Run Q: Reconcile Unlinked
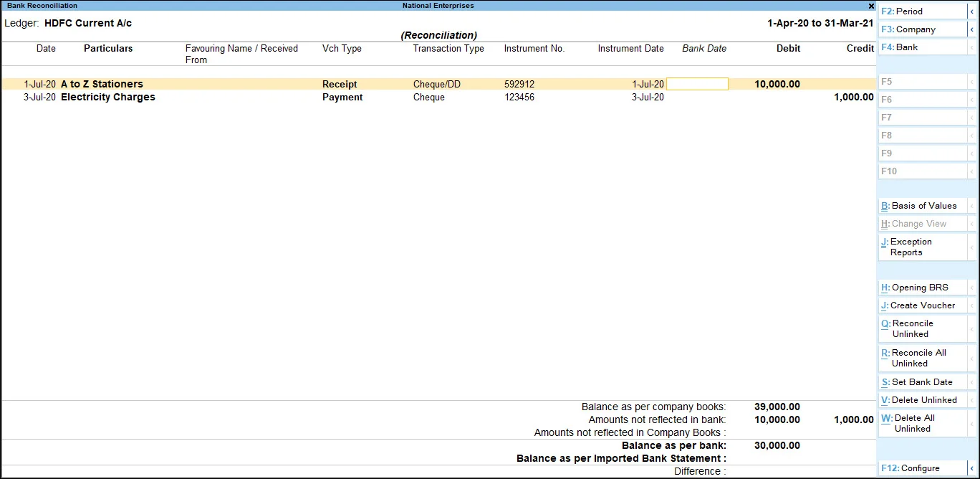The width and height of the screenshot is (980, 479). (923, 328)
